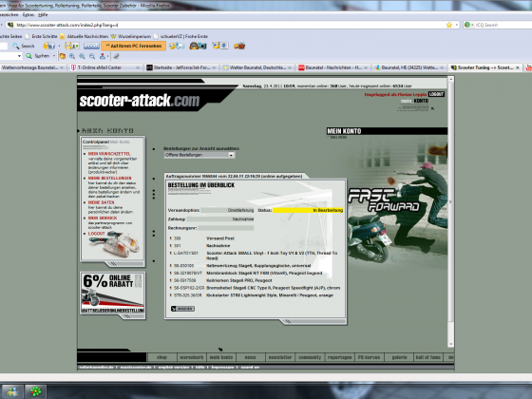
Task: Click the pencil eraser toolbar icon
Action: click(x=116, y=56)
